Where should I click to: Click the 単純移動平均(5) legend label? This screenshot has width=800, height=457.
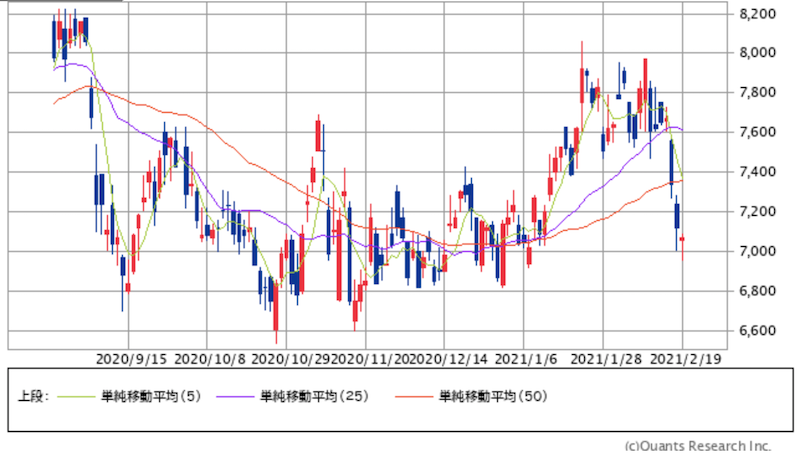(x=151, y=396)
